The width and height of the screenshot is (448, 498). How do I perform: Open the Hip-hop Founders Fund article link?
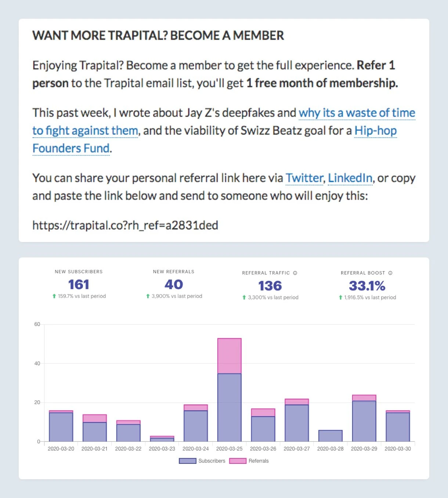(x=375, y=131)
